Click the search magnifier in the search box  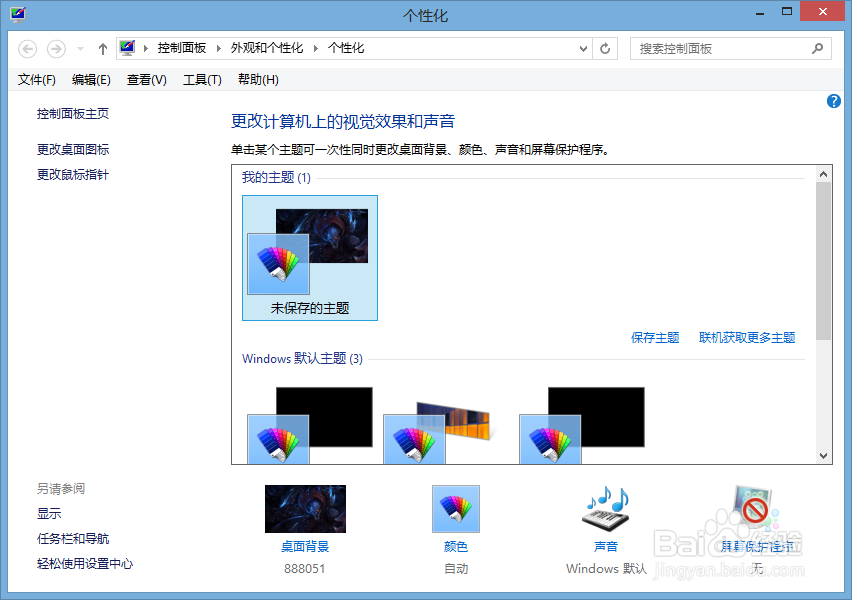817,48
